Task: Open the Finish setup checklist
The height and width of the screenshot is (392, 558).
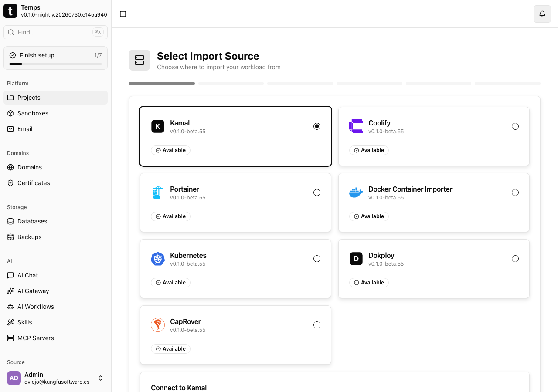Action: pos(55,58)
